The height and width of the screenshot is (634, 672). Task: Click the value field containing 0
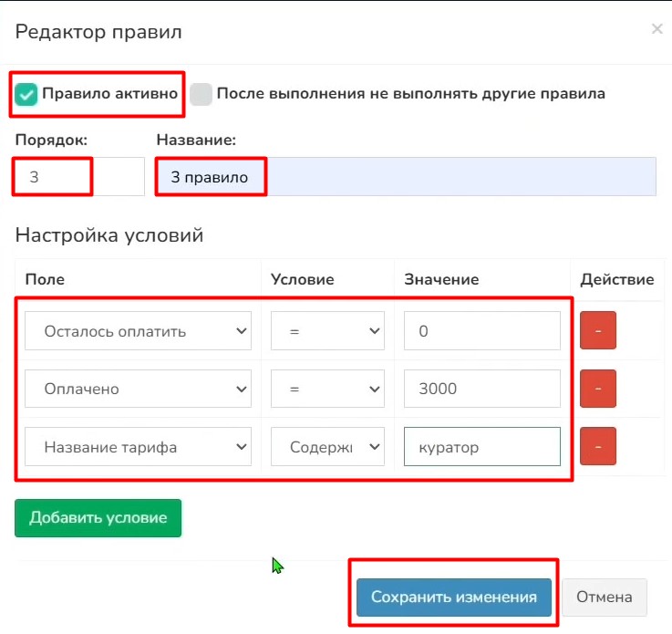(x=481, y=331)
